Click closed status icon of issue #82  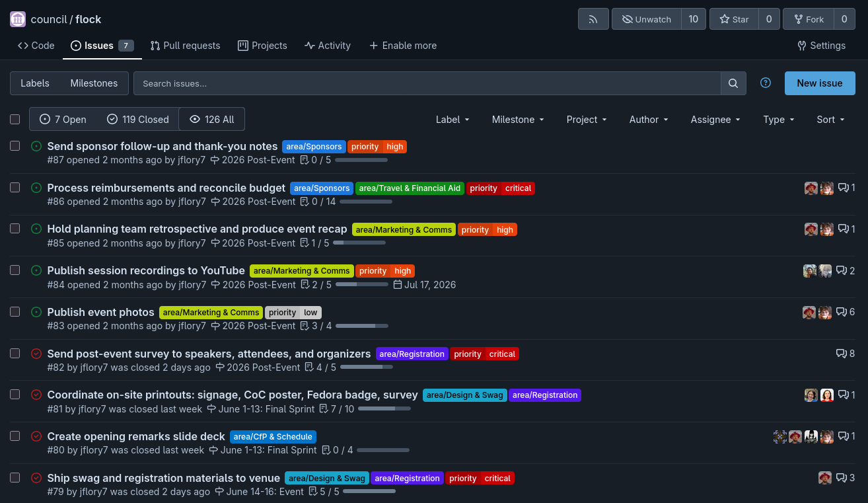[36, 354]
